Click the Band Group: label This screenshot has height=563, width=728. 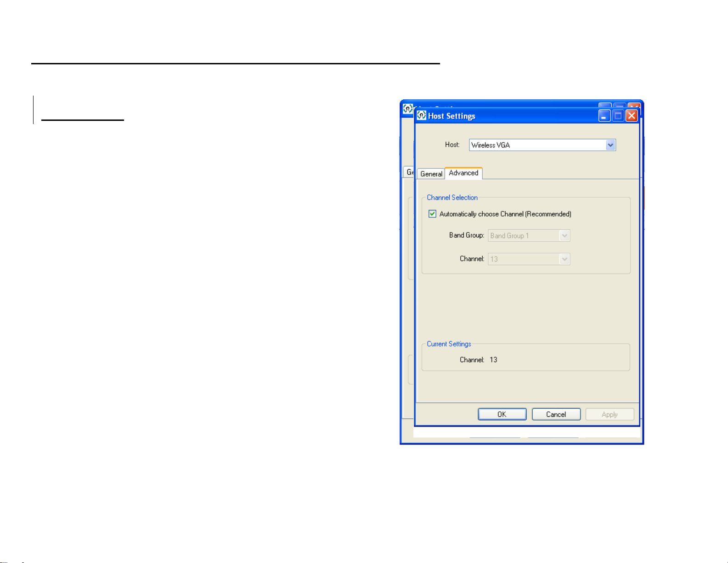(x=467, y=235)
